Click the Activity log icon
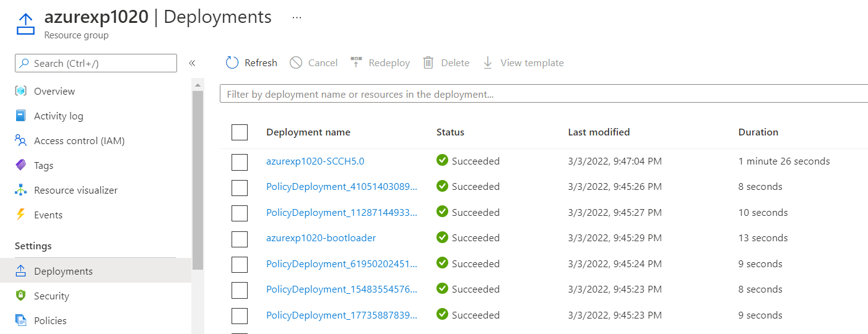The height and width of the screenshot is (334, 868). (x=21, y=116)
